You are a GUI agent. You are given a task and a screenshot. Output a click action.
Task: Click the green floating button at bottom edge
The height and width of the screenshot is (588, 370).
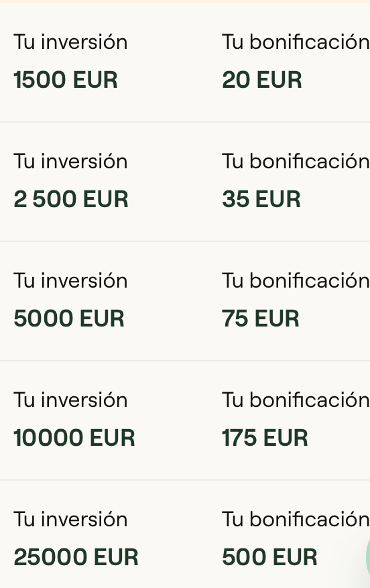(368, 557)
